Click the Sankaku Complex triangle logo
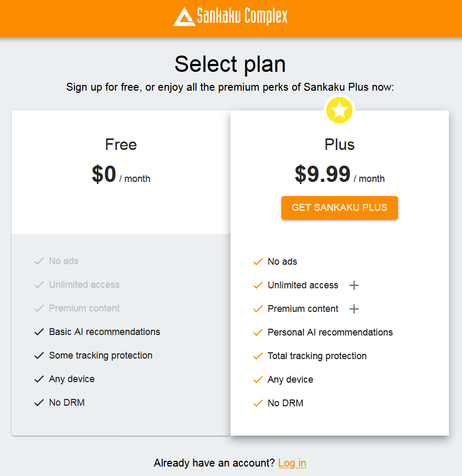 [x=184, y=17]
